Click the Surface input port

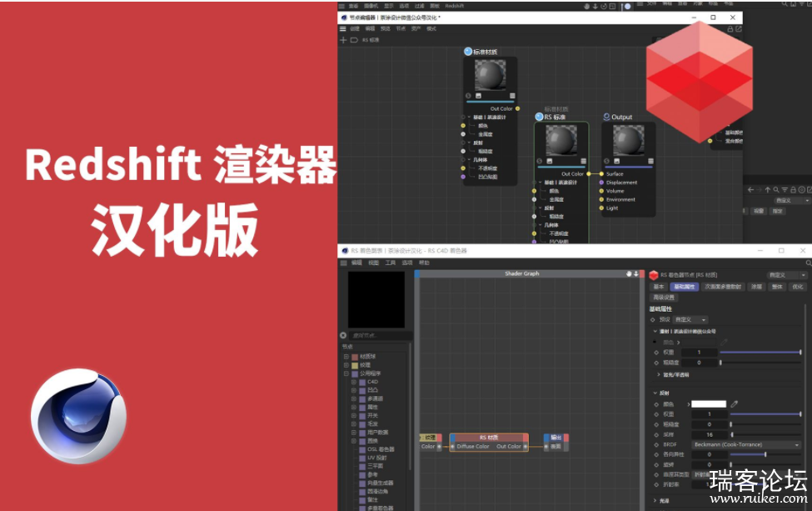[601, 174]
